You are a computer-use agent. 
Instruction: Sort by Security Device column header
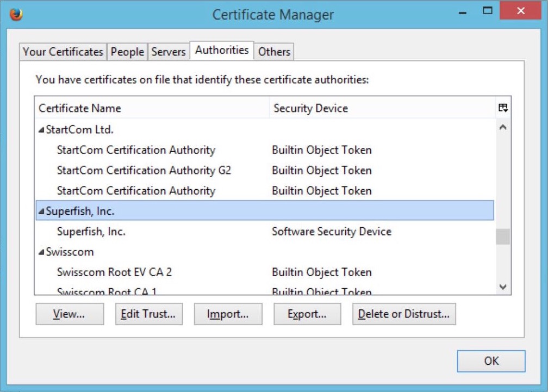pyautogui.click(x=383, y=108)
